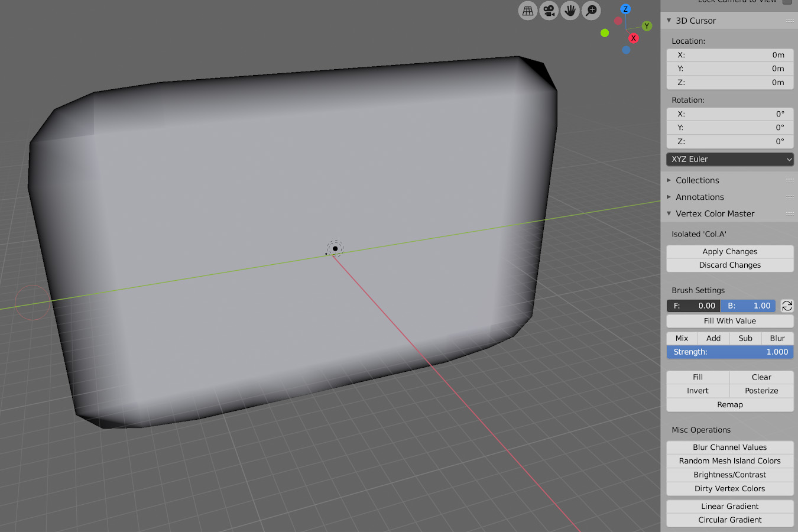Toggle the Lock Camera to View checkbox
Screen dimensions: 798x532
[787, 2]
